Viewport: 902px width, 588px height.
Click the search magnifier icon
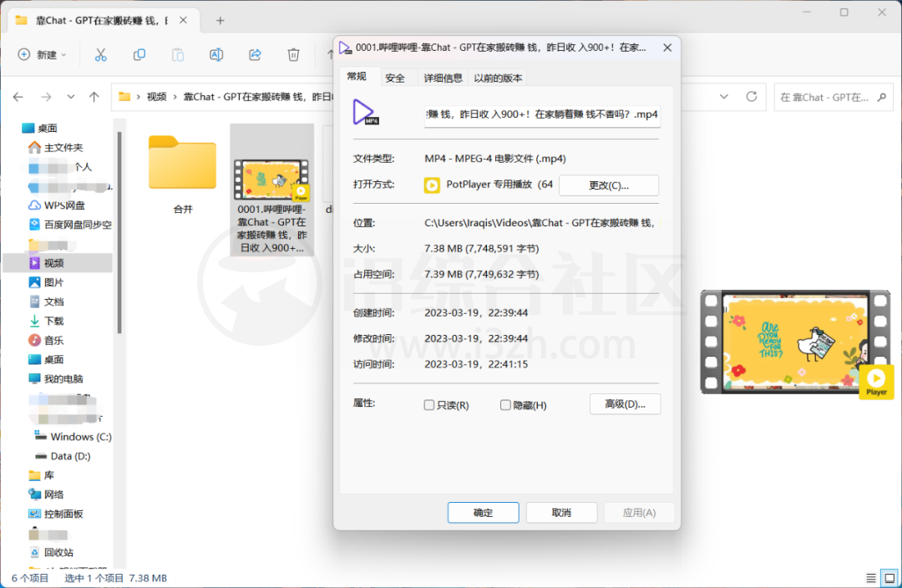coord(882,97)
